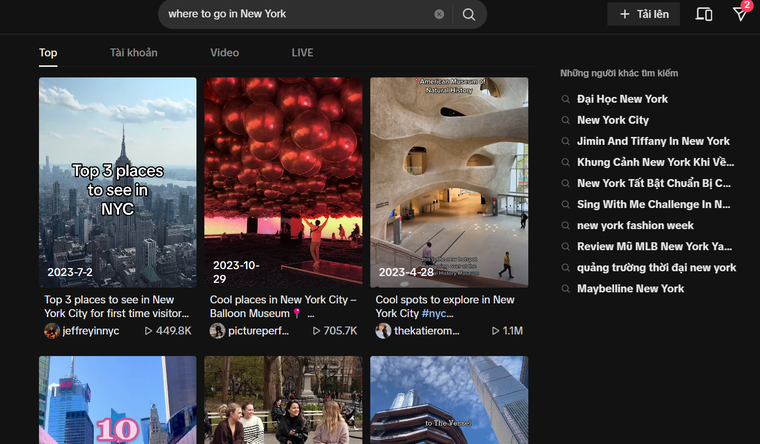Open the inbox icon with red badge
Screen dimensions: 760x444
740,14
